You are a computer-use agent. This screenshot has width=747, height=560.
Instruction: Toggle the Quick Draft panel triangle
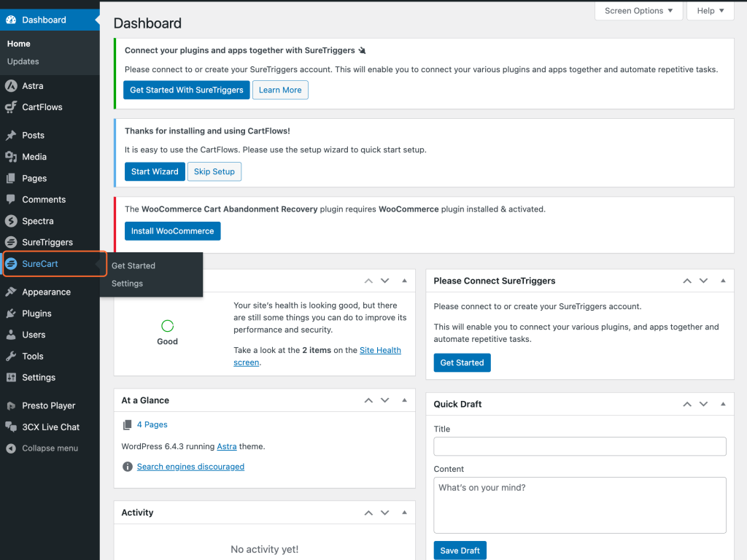pyautogui.click(x=723, y=404)
